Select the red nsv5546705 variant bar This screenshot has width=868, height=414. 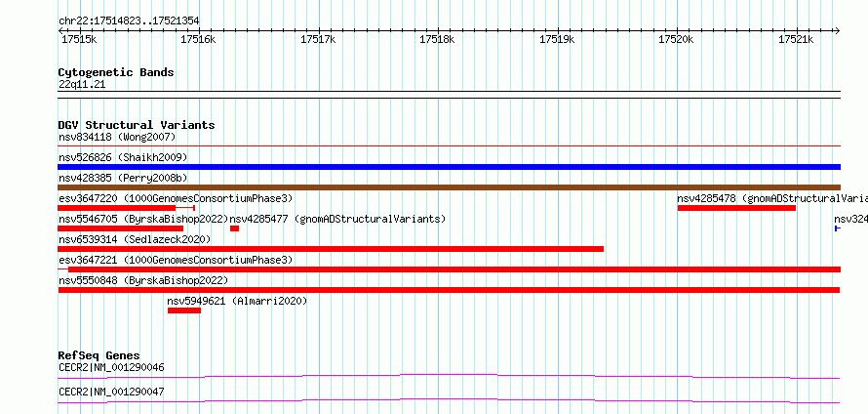[x=121, y=228]
